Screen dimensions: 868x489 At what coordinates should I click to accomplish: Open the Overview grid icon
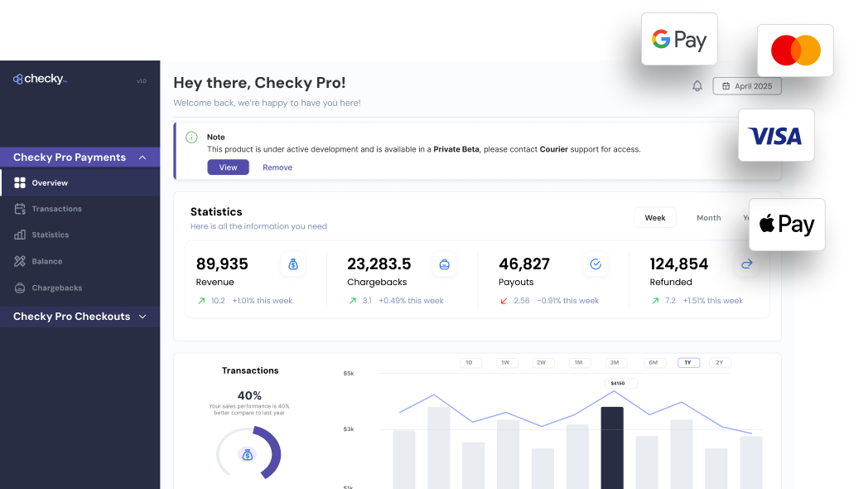[x=20, y=182]
